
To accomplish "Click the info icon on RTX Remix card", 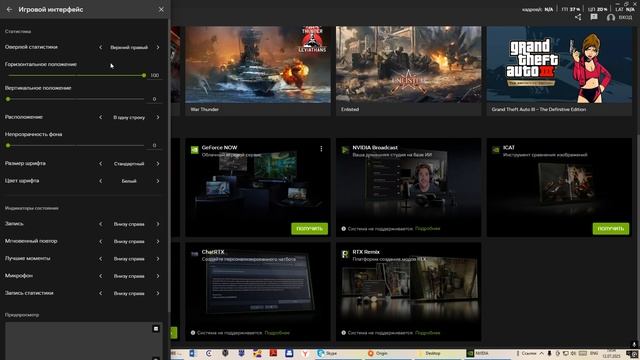I will point(344,333).
